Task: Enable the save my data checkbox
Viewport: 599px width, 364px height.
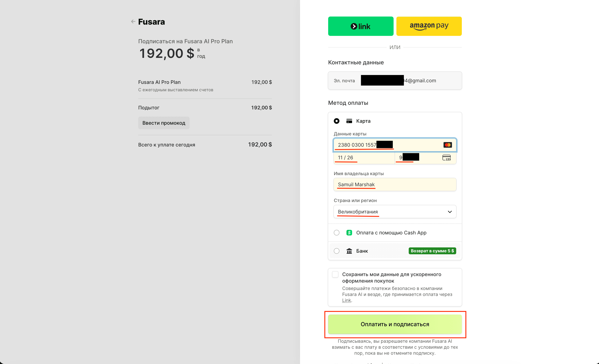Action: 335,274
